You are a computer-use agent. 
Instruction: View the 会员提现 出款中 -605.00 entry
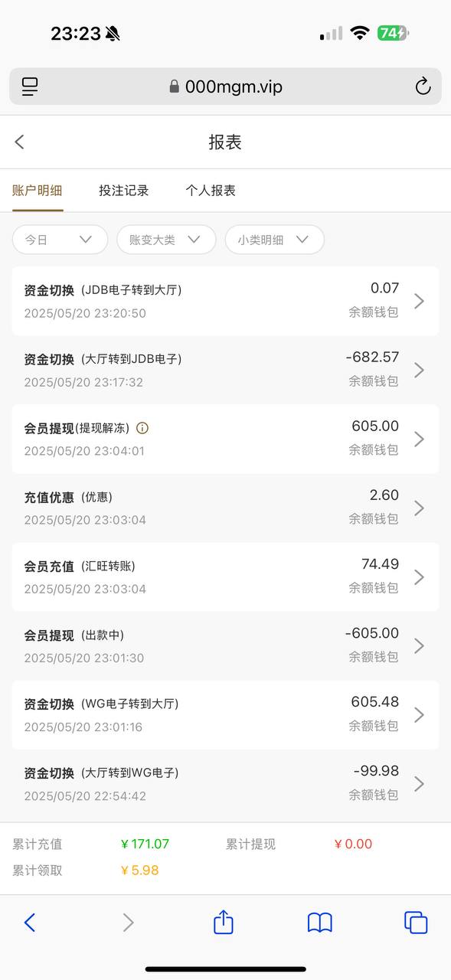click(x=225, y=645)
